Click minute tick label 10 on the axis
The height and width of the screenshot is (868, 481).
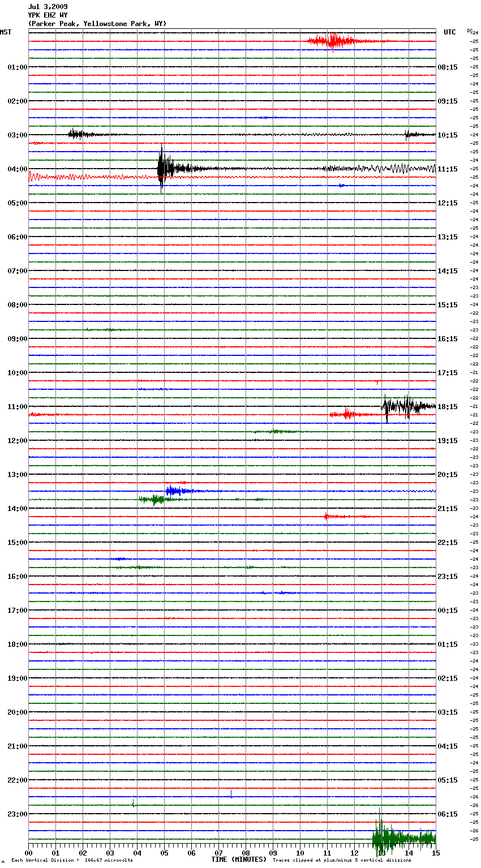click(x=300, y=853)
